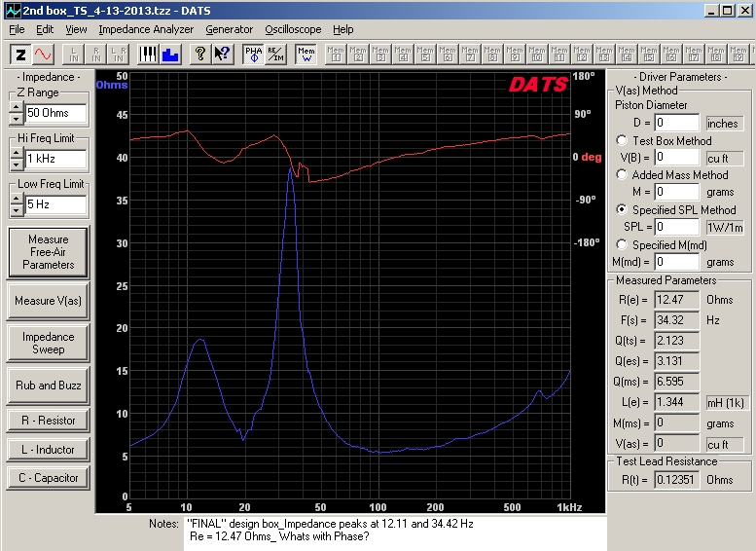Select memory slot Mem 18
The height and width of the screenshot is (551, 756).
pos(716,55)
